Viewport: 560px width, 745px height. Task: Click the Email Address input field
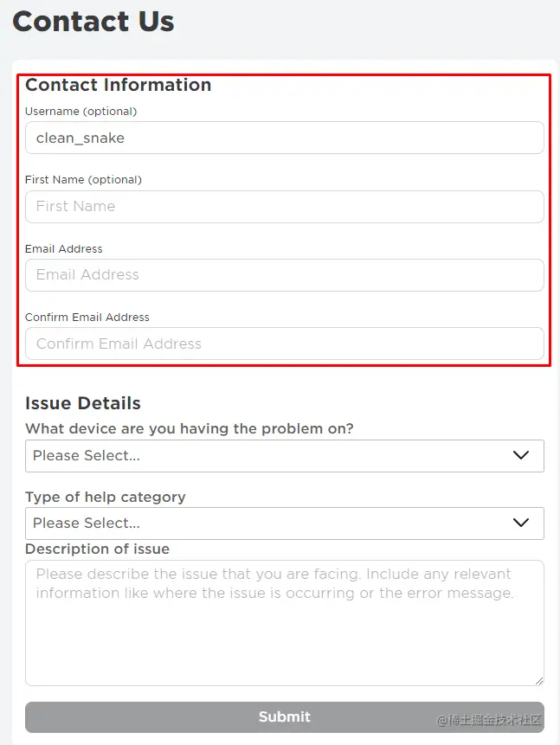[284, 274]
